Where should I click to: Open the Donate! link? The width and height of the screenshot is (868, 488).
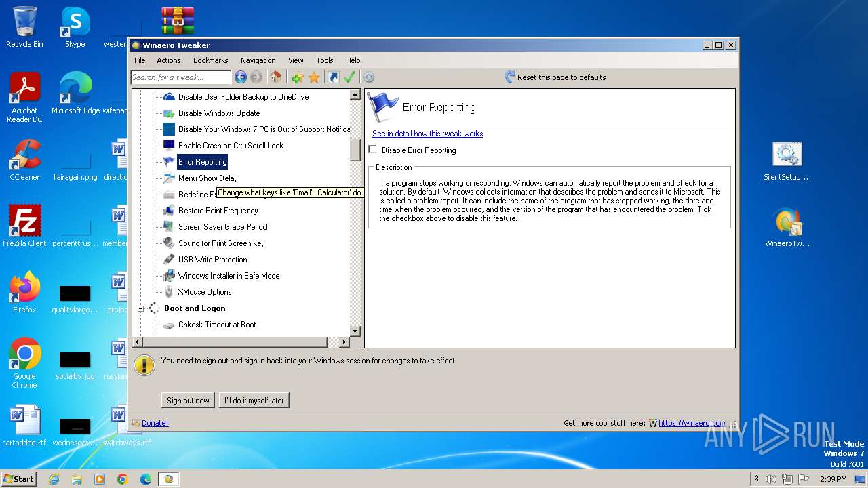coord(155,423)
